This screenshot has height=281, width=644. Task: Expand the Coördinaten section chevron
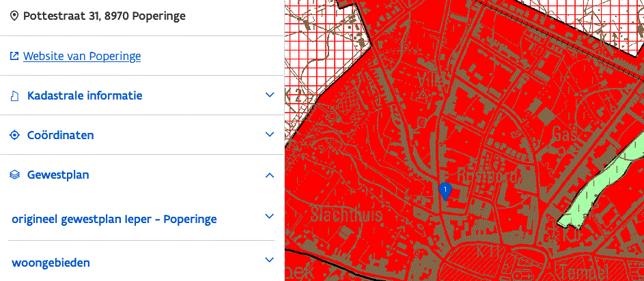coord(270,135)
